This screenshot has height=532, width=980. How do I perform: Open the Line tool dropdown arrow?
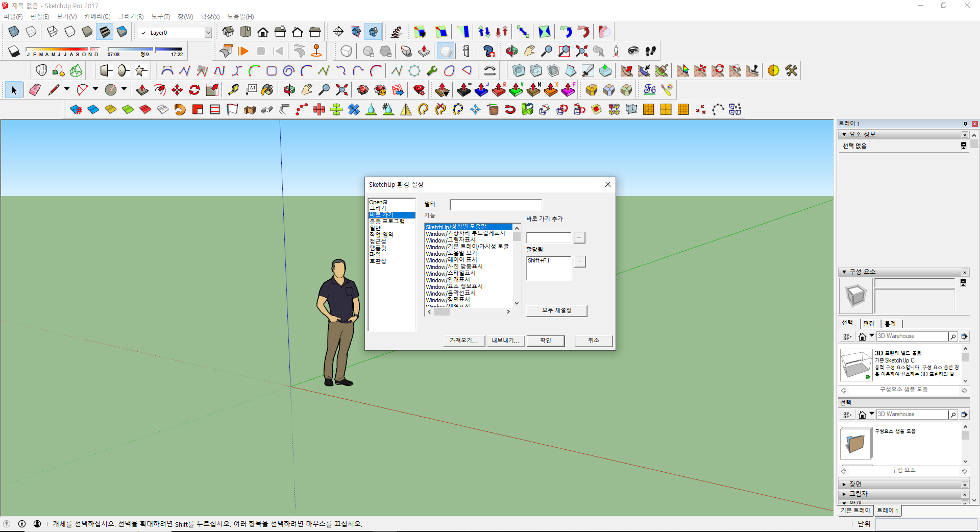point(66,89)
